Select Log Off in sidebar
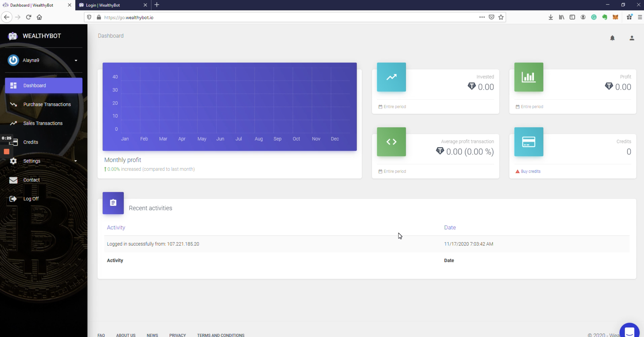 point(31,199)
